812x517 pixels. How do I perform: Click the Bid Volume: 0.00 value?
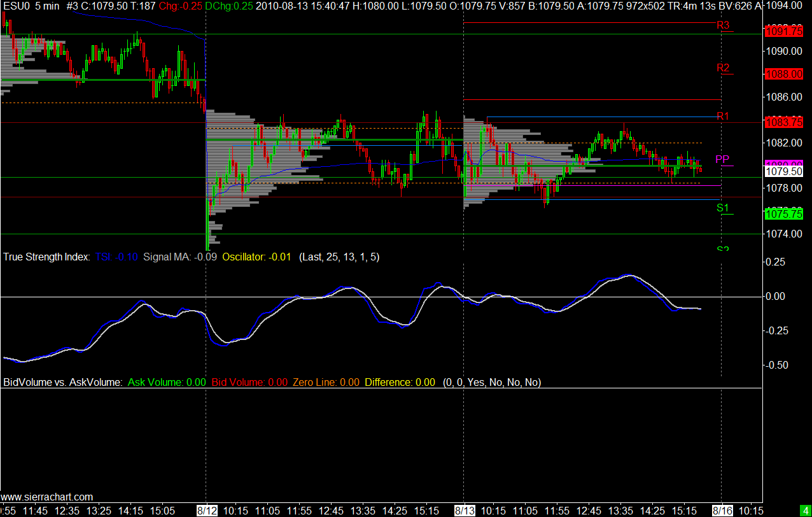249,383
